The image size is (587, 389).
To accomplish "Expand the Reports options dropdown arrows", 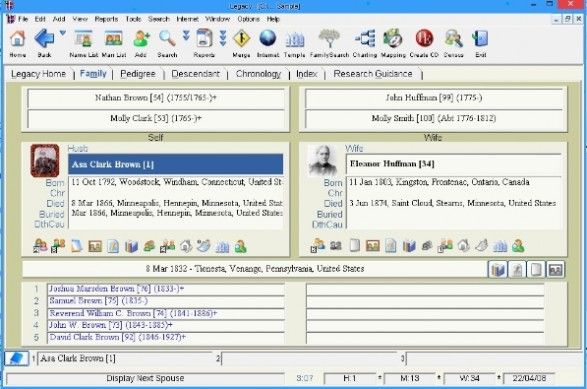I will tap(223, 38).
